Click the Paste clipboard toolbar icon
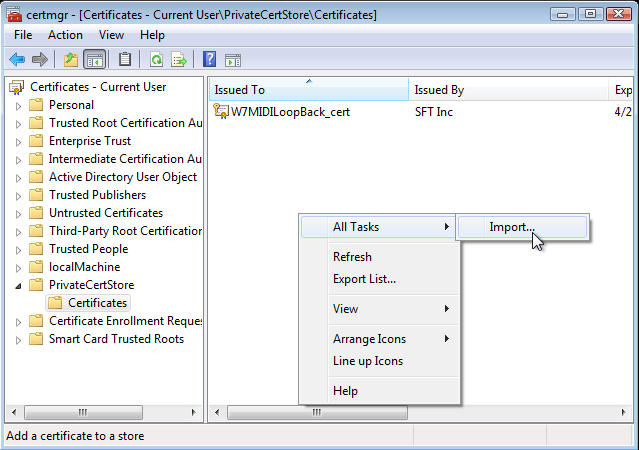 125,59
